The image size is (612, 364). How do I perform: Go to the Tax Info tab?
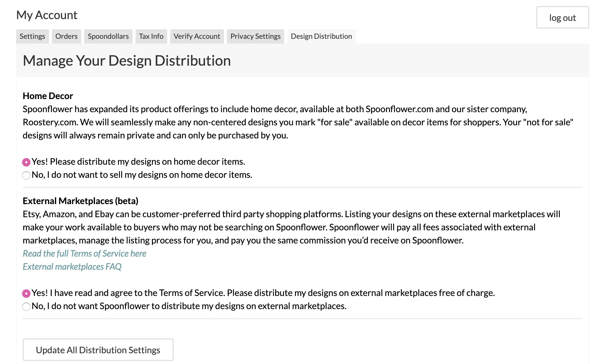click(151, 36)
